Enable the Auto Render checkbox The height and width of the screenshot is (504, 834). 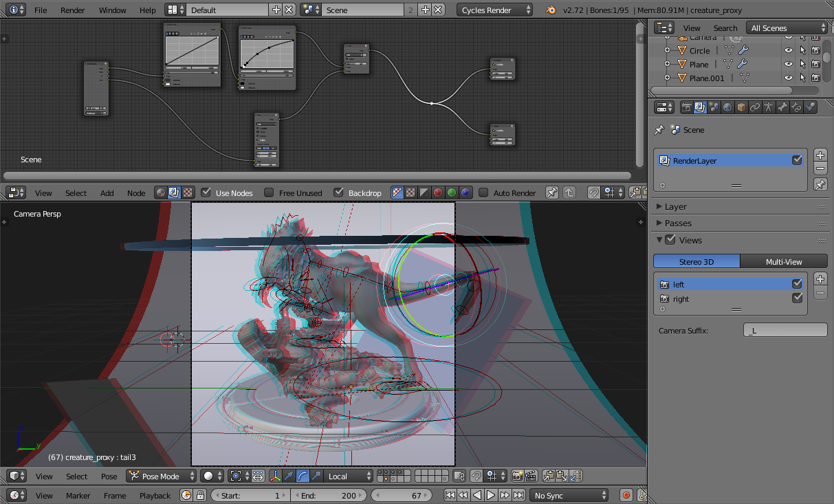[483, 193]
